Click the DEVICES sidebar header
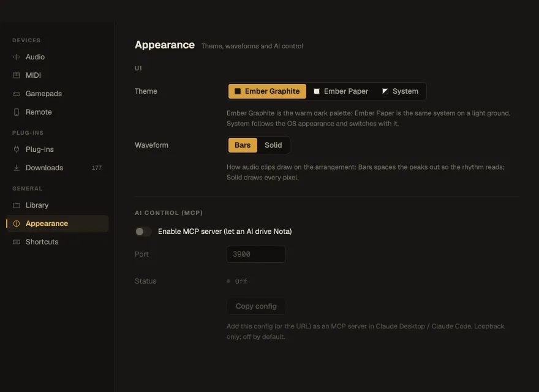539x392 pixels. 26,40
